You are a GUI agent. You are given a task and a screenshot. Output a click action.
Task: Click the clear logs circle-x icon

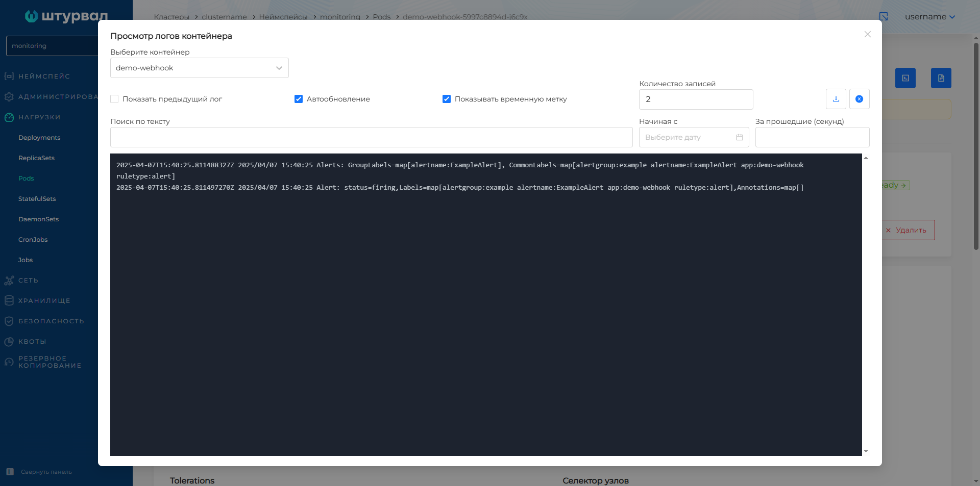[859, 99]
